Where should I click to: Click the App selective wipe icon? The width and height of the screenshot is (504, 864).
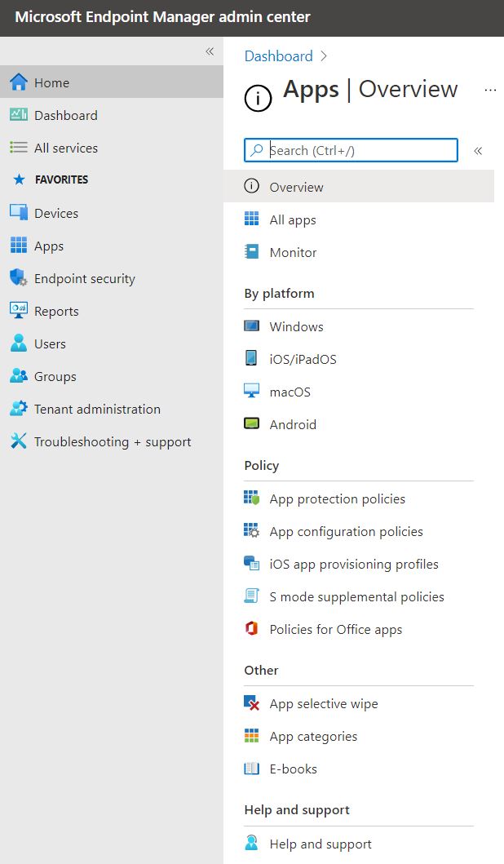252,703
